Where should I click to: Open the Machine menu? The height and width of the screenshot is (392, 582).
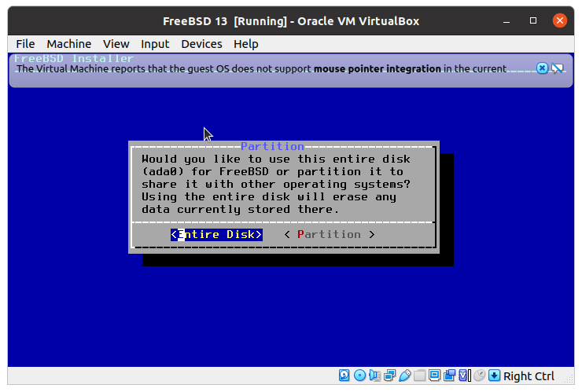pyautogui.click(x=69, y=44)
